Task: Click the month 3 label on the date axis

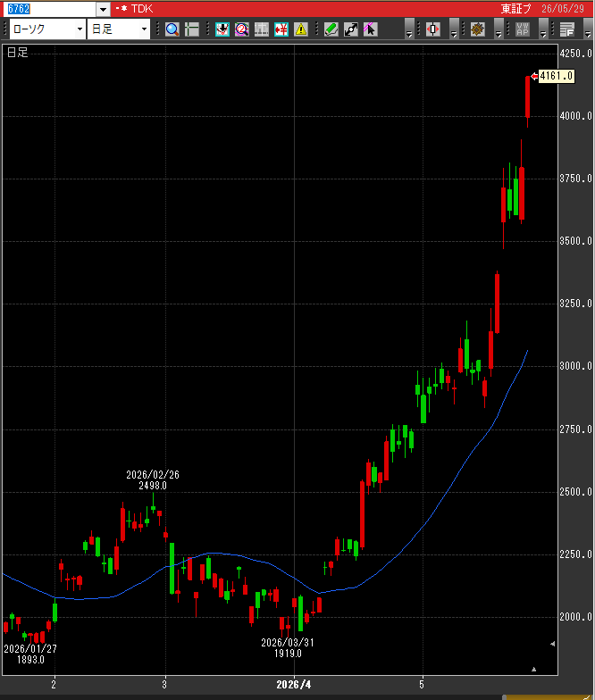Action: [x=164, y=684]
